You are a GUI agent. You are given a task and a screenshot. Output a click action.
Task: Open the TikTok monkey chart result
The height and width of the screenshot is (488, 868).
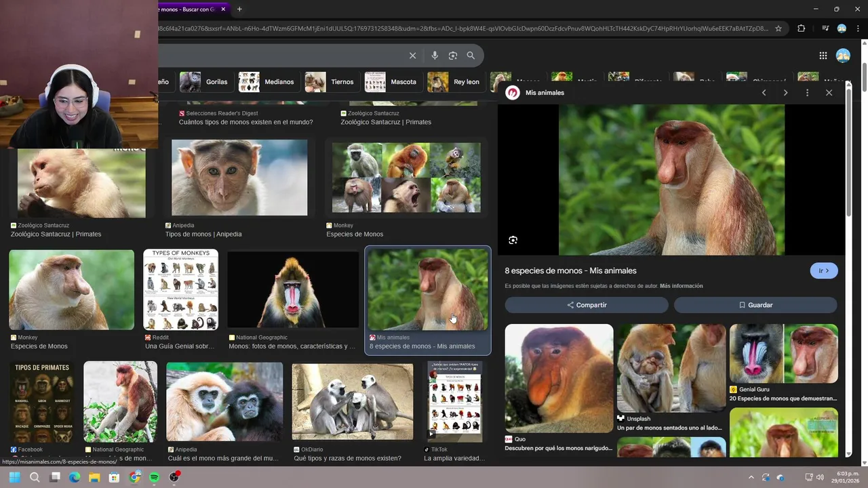coord(454,402)
